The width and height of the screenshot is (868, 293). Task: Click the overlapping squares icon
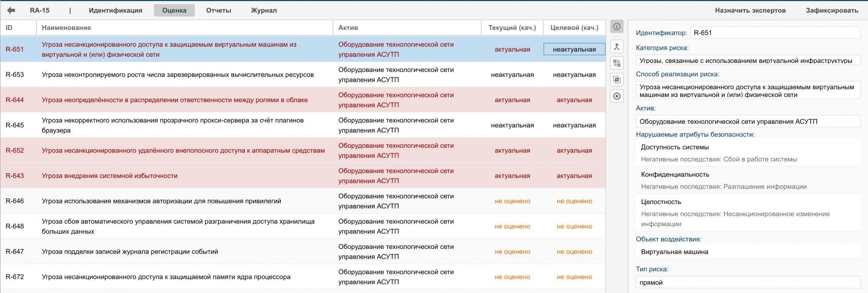pos(617,80)
